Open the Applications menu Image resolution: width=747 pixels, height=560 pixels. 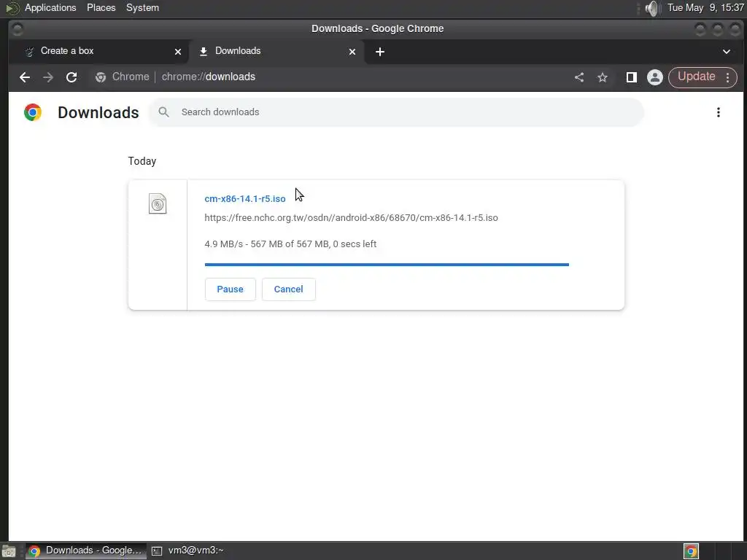pos(50,7)
